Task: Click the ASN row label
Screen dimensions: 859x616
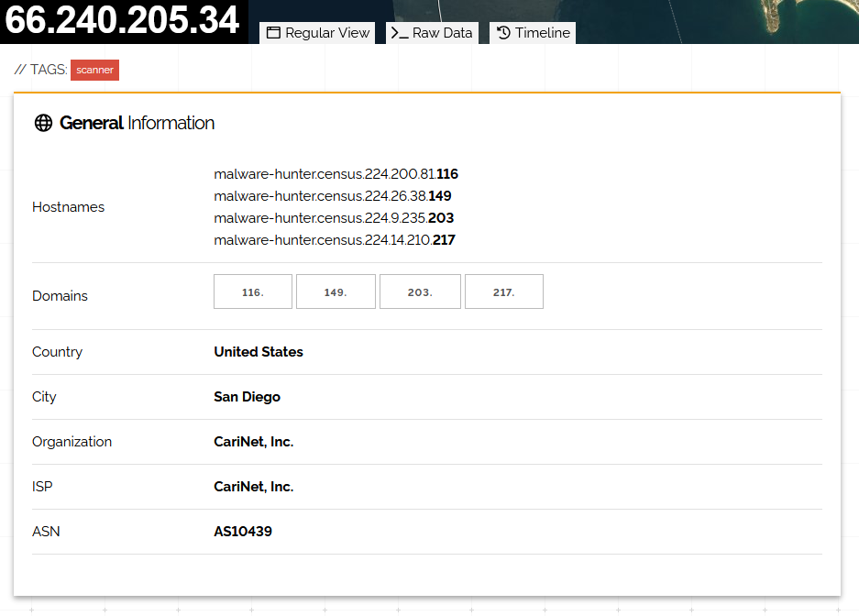Action: pos(46,531)
